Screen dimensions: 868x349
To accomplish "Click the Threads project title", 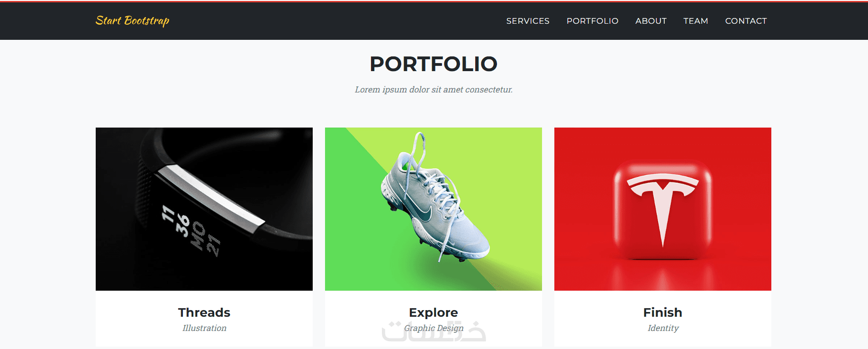I will (x=204, y=312).
